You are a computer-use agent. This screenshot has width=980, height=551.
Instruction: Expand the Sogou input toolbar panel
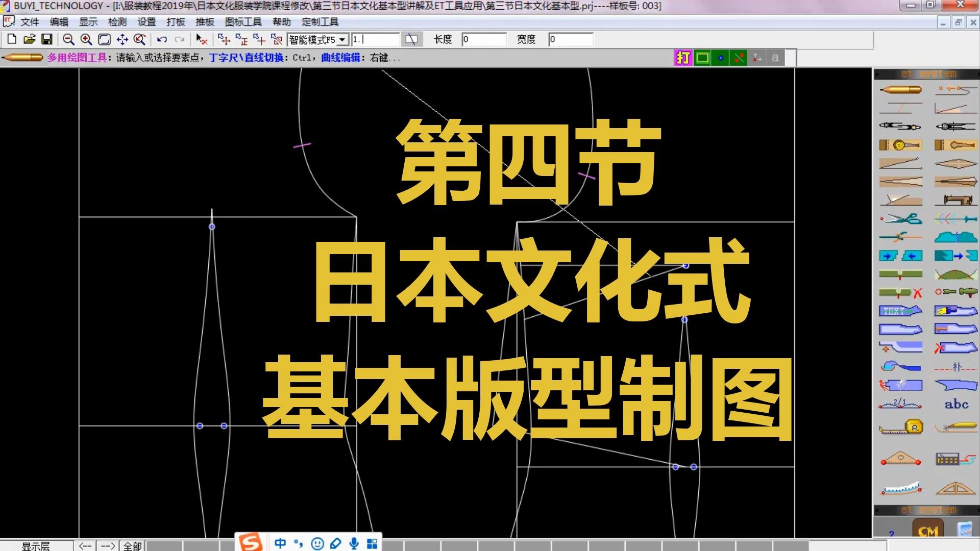(x=371, y=543)
